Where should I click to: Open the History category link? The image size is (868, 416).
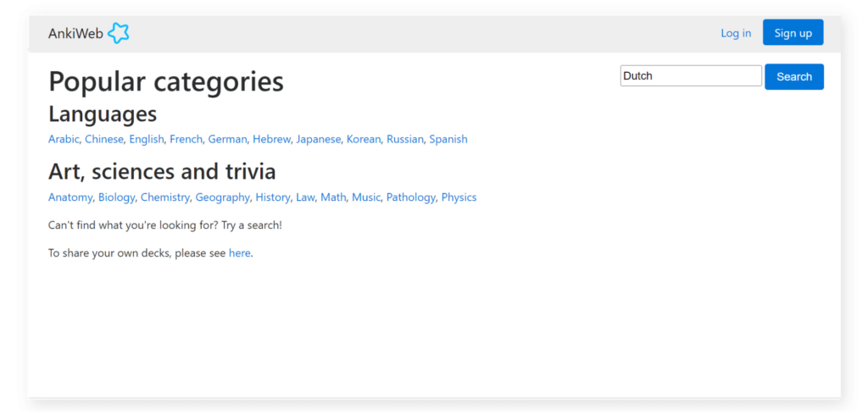click(272, 197)
